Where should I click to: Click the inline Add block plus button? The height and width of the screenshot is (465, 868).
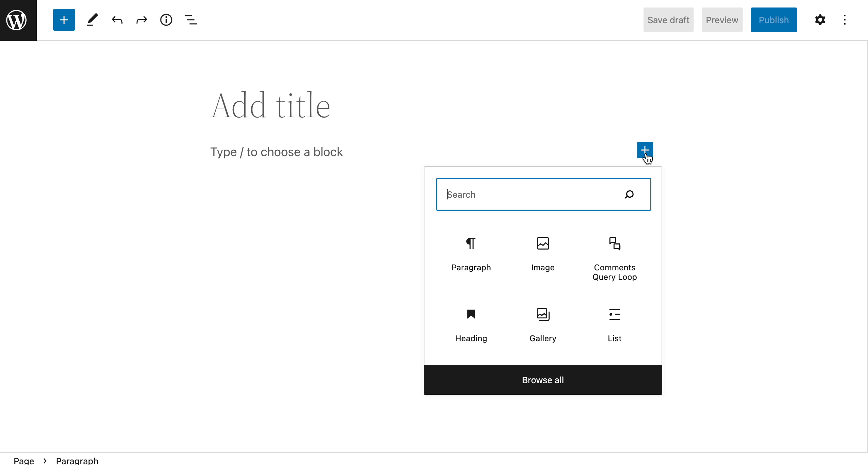pos(645,150)
